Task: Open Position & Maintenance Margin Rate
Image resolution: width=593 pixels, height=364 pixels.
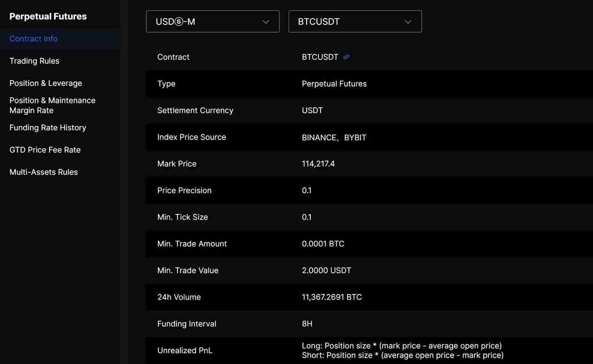Action: click(52, 106)
